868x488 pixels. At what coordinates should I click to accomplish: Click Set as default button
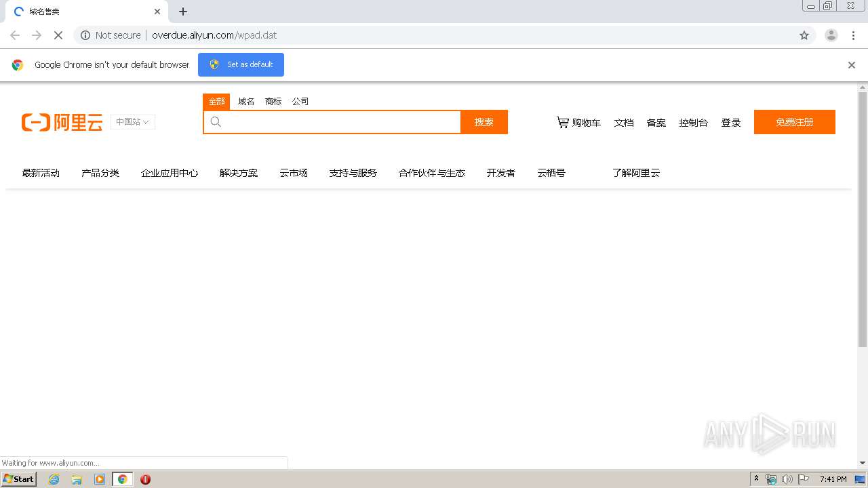241,64
